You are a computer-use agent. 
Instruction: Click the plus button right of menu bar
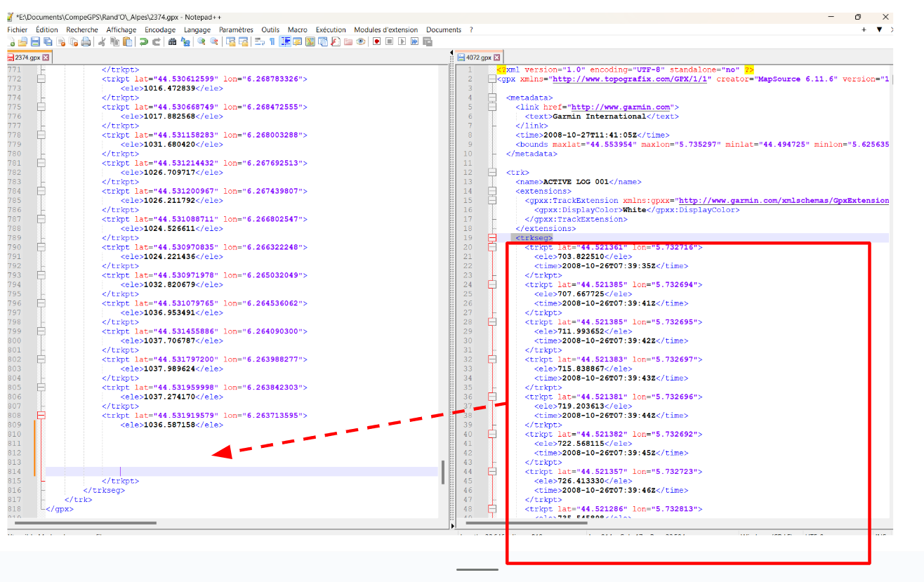pyautogui.click(x=864, y=29)
